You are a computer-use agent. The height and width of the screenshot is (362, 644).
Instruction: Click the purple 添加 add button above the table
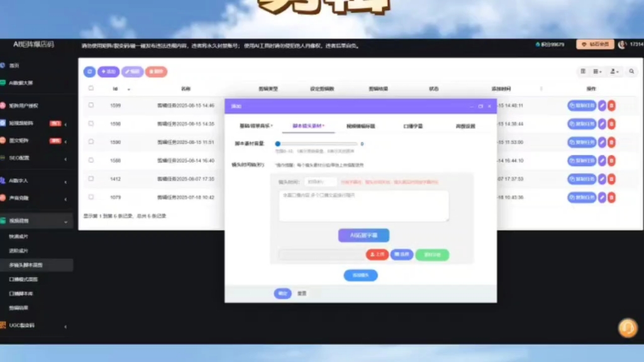tap(108, 72)
